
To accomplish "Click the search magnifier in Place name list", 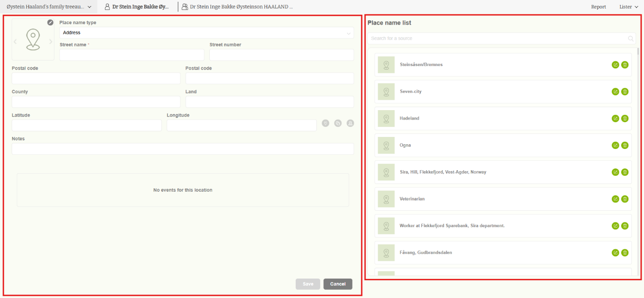I will 631,38.
